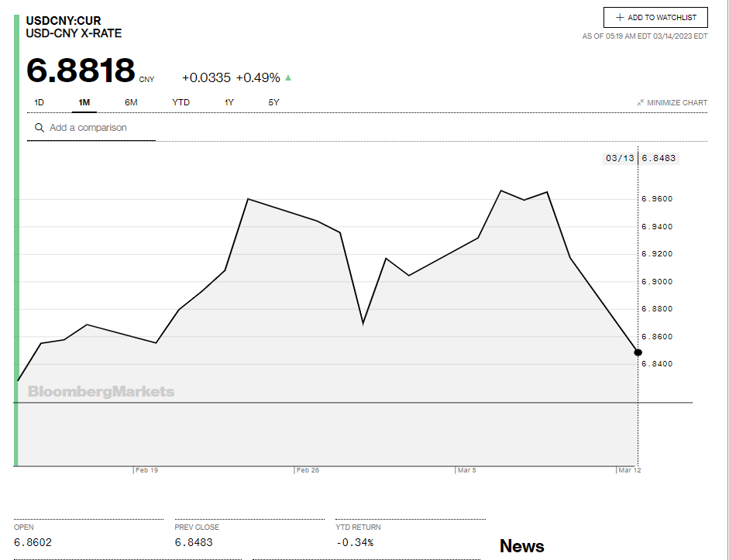The width and height of the screenshot is (729, 560).
Task: Click the black data point dot on chart
Action: click(638, 352)
